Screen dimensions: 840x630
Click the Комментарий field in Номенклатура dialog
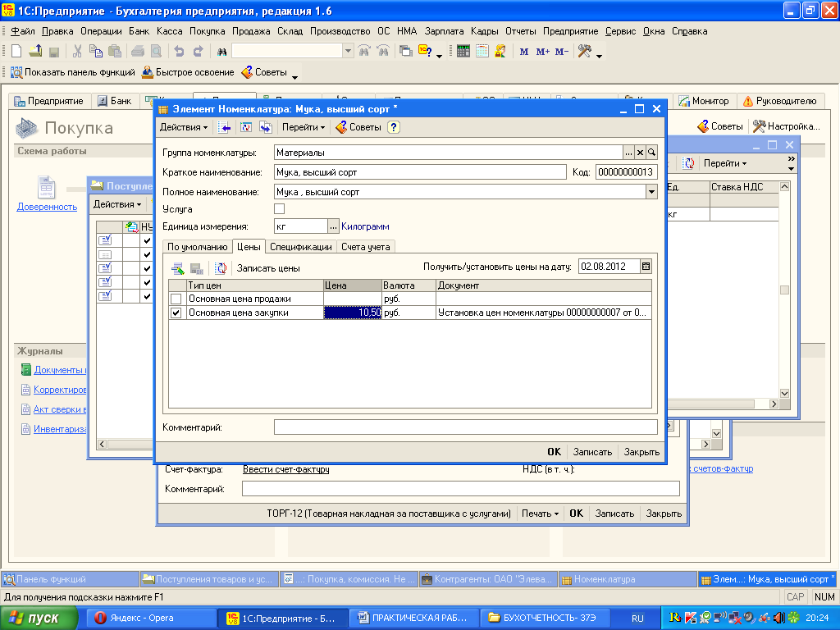(x=466, y=427)
